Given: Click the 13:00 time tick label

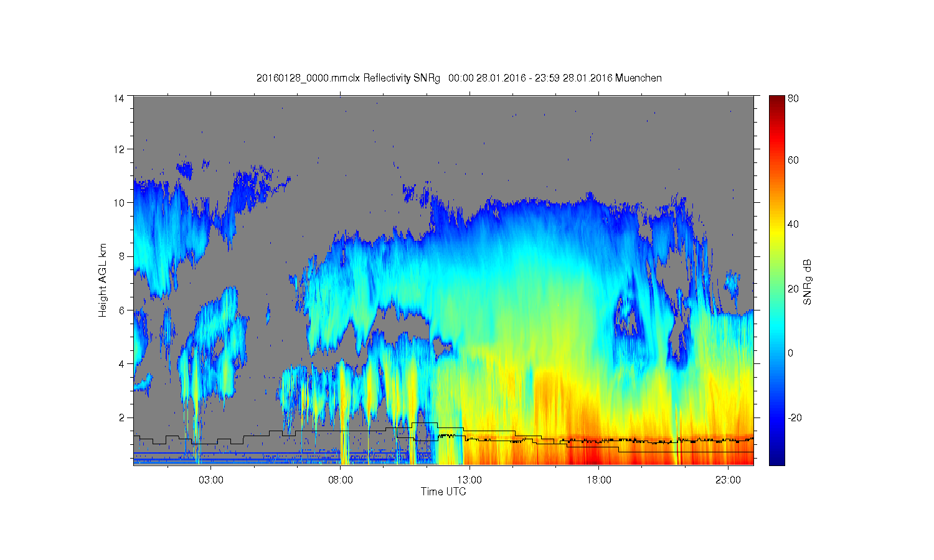Looking at the screenshot, I should pyautogui.click(x=469, y=480).
